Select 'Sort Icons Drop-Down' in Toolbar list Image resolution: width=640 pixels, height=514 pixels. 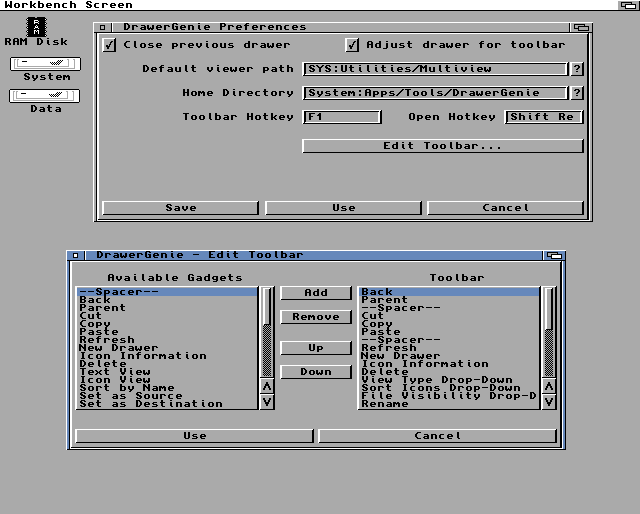pos(440,388)
